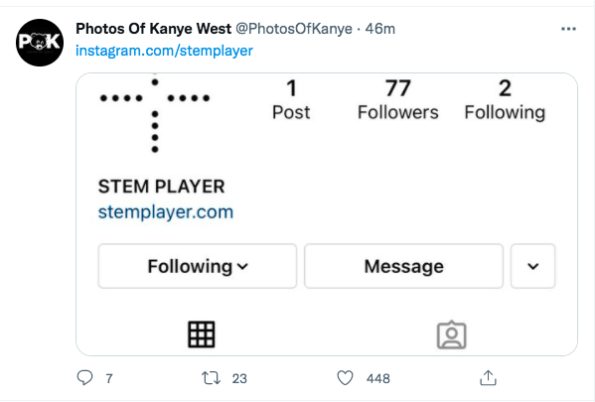
Task: Click the Stem Player dotted logo picture
Action: point(154,115)
